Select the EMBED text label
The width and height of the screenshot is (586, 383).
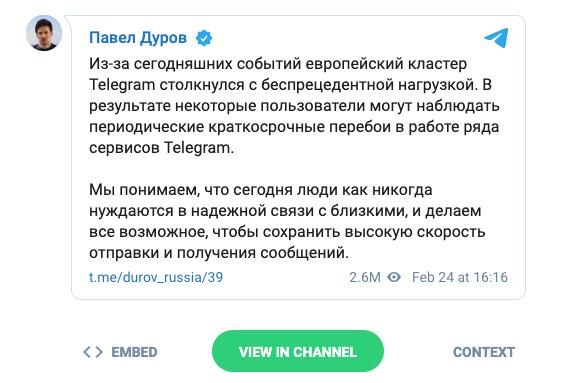(134, 352)
